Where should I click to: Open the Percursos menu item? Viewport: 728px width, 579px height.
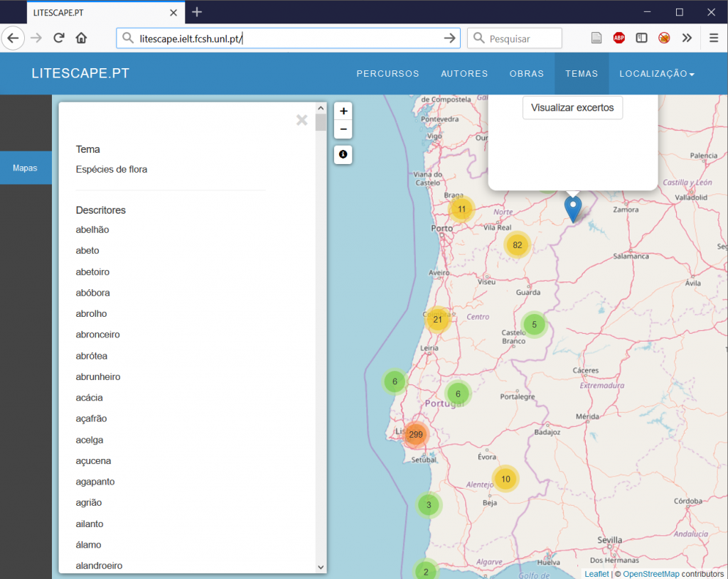[x=387, y=74]
